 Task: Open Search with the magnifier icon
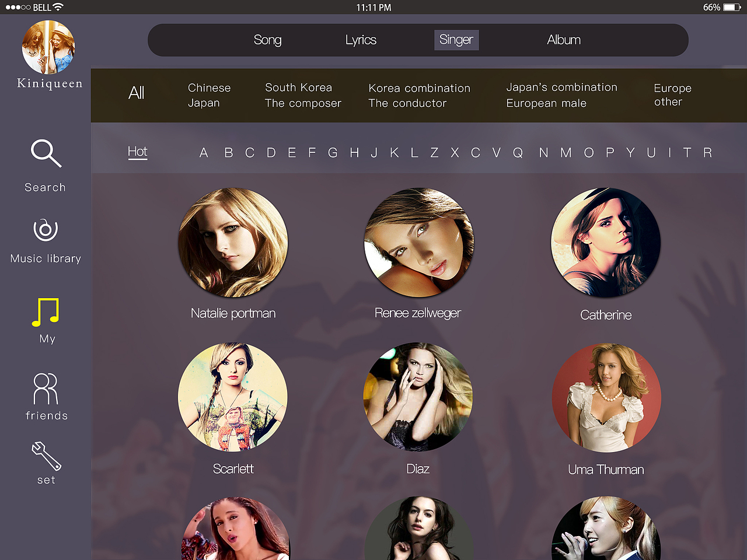(46, 153)
